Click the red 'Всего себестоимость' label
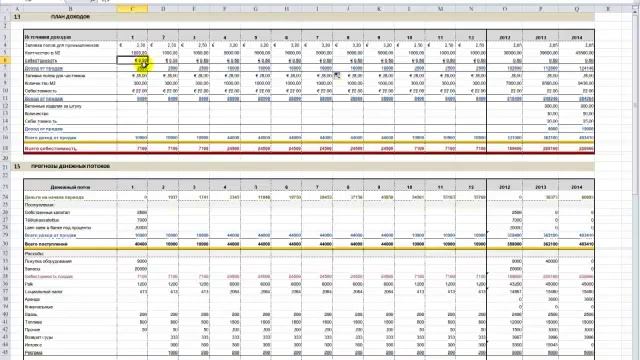Screen dimensions: 640x360 (51, 149)
